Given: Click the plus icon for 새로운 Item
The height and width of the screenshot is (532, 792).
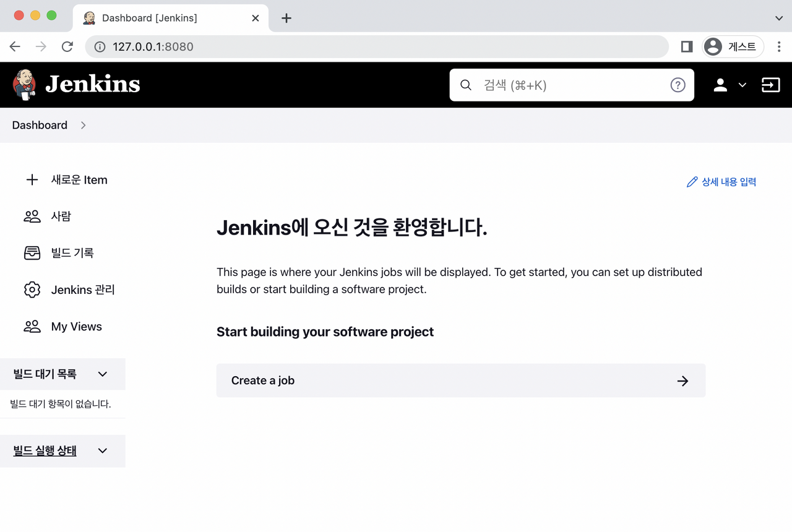Looking at the screenshot, I should click(x=32, y=180).
